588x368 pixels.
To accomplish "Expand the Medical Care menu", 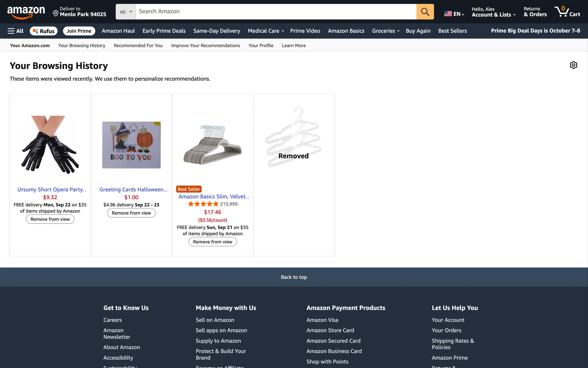I will pyautogui.click(x=266, y=31).
